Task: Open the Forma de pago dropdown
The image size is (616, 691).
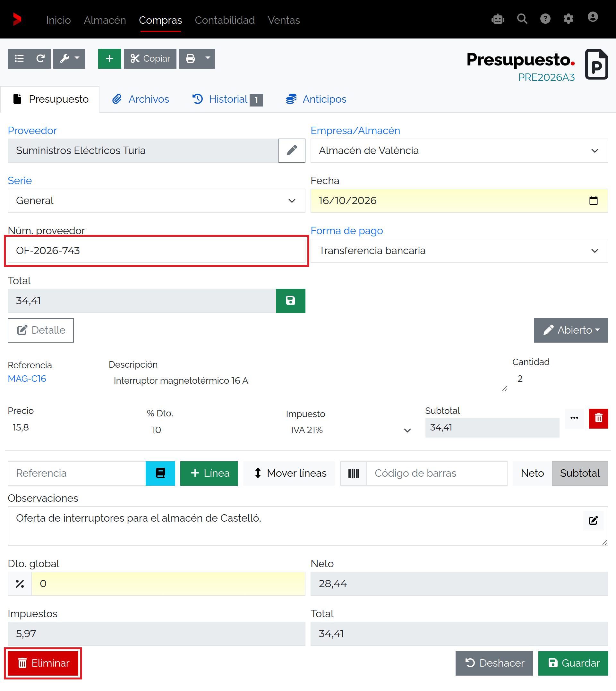Action: pyautogui.click(x=459, y=251)
